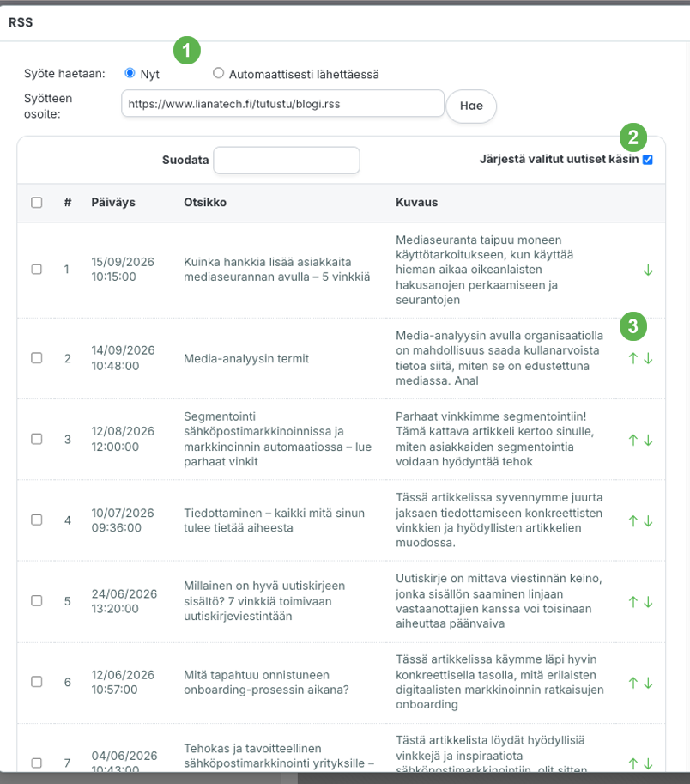This screenshot has width=690, height=784.
Task: Check the box for news row 1
Action: (x=36, y=269)
